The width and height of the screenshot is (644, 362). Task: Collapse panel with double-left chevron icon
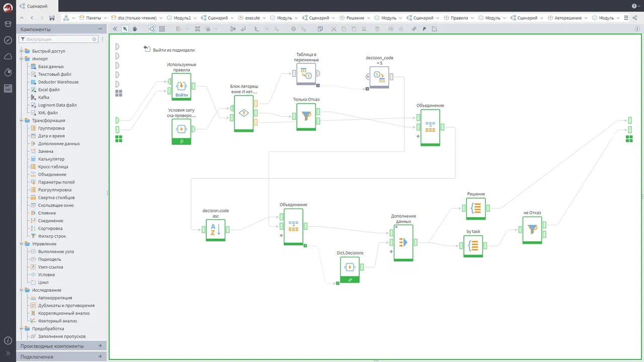[x=115, y=29]
